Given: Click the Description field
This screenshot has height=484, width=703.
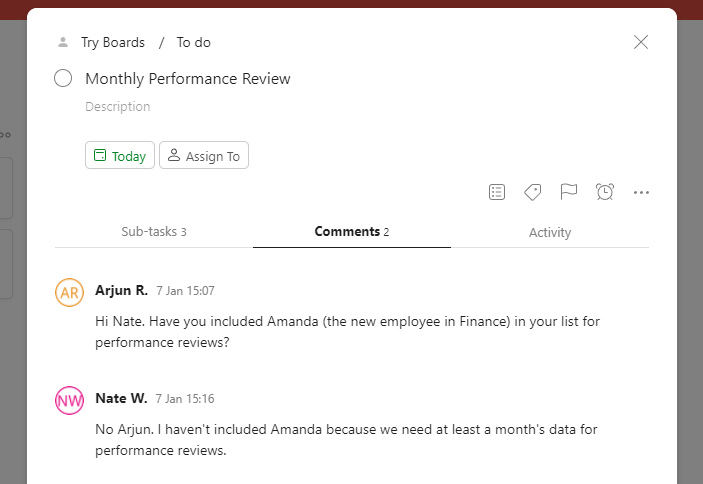Looking at the screenshot, I should [x=118, y=107].
